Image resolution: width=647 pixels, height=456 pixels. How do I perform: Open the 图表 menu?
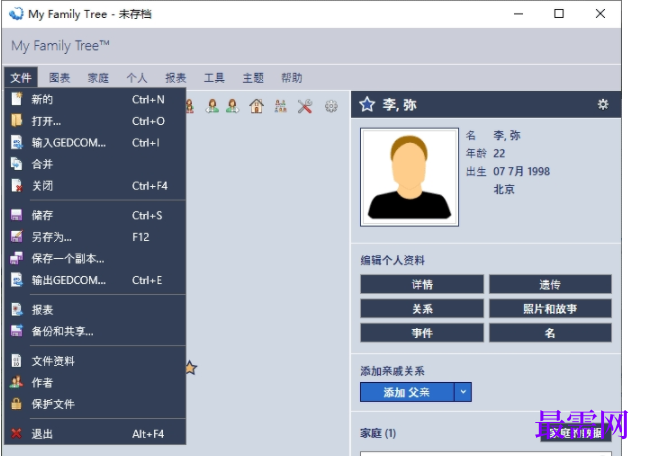coord(59,78)
